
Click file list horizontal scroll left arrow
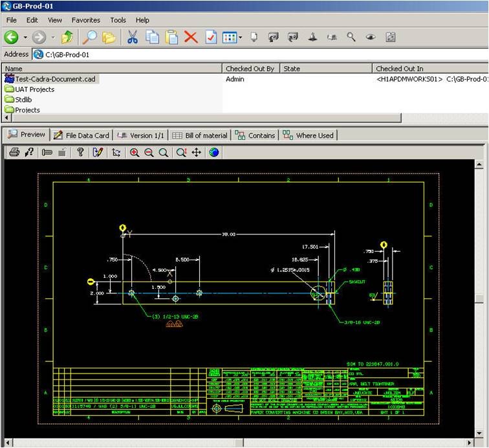coord(7,118)
